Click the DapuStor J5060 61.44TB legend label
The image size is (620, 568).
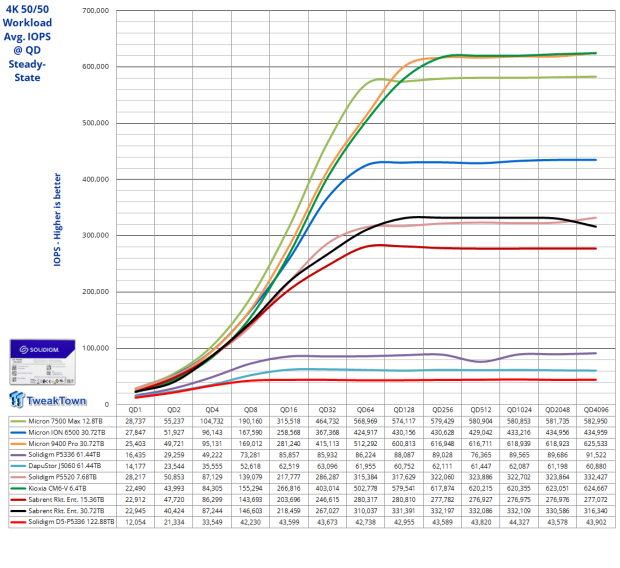click(65, 466)
